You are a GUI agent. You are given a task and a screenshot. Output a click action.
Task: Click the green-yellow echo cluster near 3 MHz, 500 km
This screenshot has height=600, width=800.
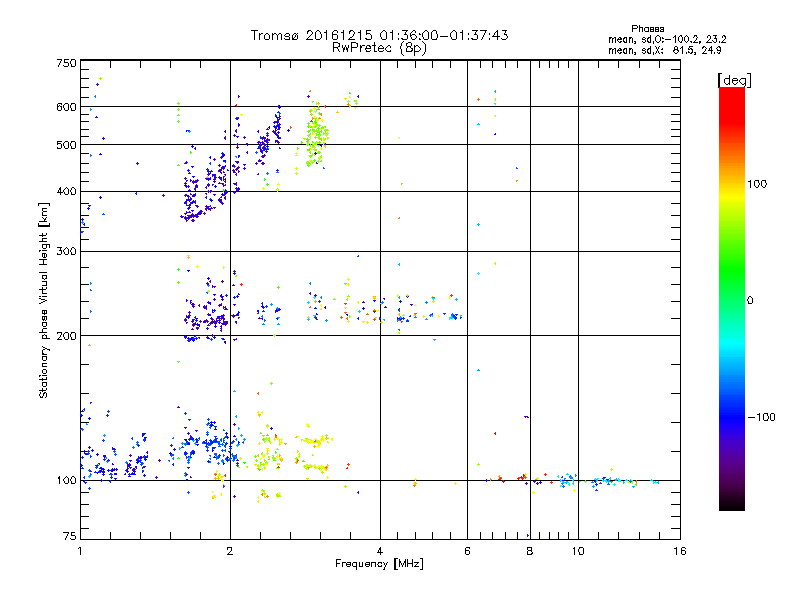point(316,137)
